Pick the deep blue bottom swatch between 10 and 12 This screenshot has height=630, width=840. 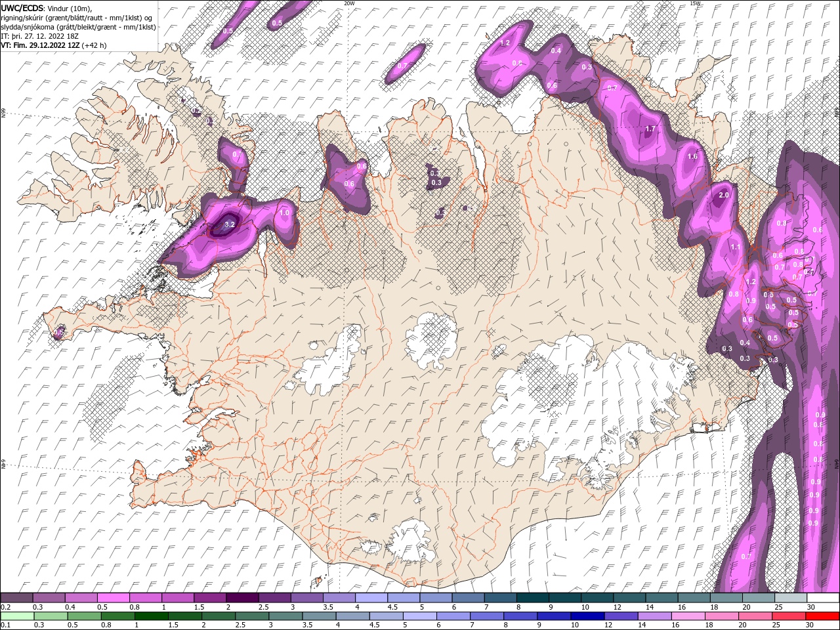pyautogui.click(x=587, y=616)
